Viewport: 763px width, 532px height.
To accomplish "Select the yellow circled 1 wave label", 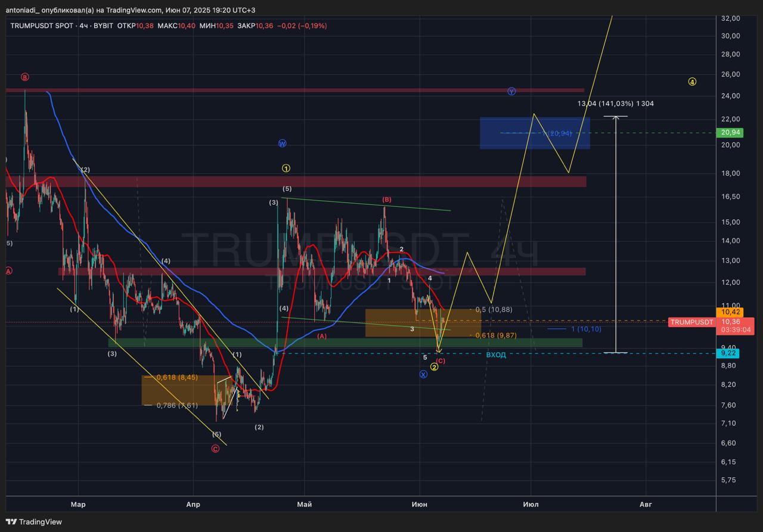I will pos(286,169).
